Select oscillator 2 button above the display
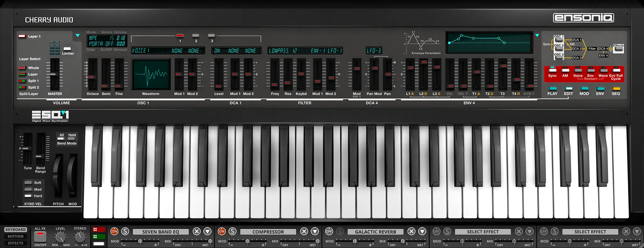The image size is (644, 248). pos(196,35)
